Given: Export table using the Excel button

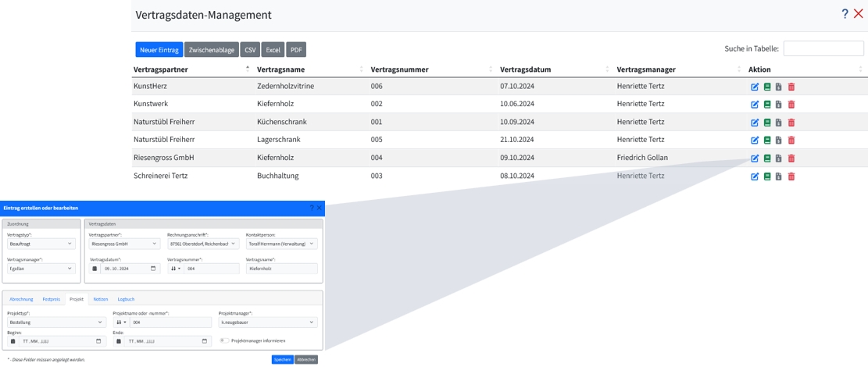Looking at the screenshot, I should pyautogui.click(x=273, y=50).
